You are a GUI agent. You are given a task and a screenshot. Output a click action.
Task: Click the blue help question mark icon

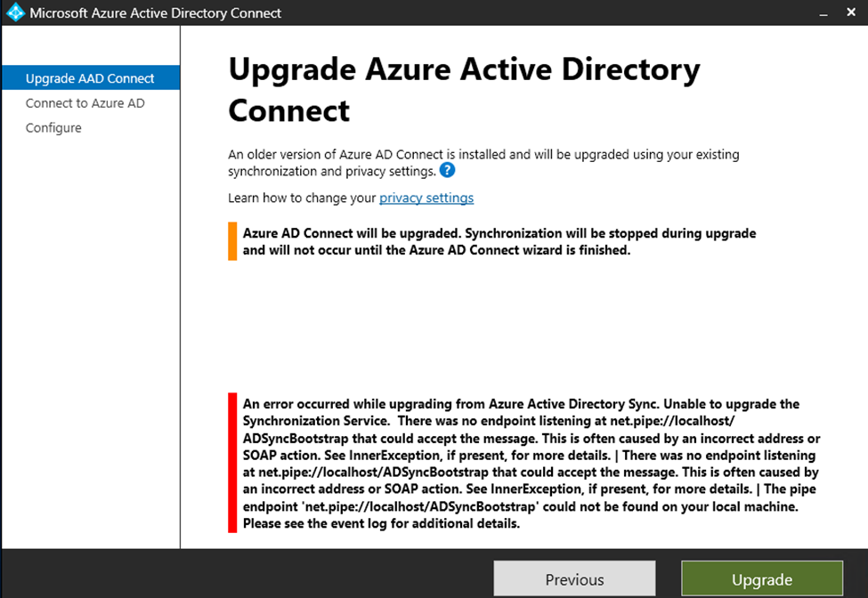click(x=447, y=170)
